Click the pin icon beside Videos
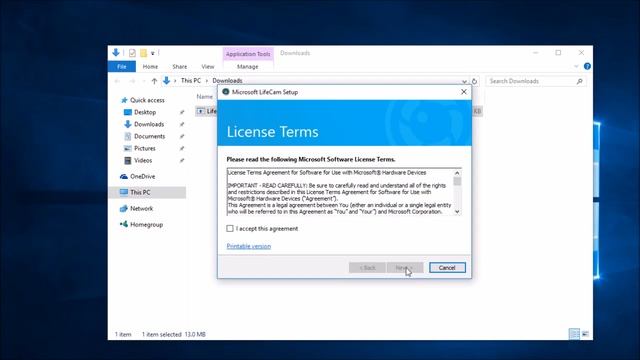The height and width of the screenshot is (360, 640). tap(182, 160)
